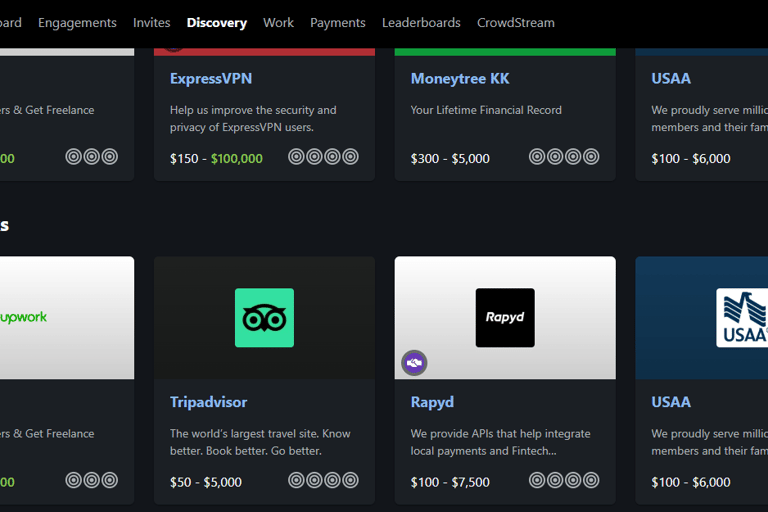768x512 pixels.
Task: Open the Payments tab
Action: click(x=337, y=23)
